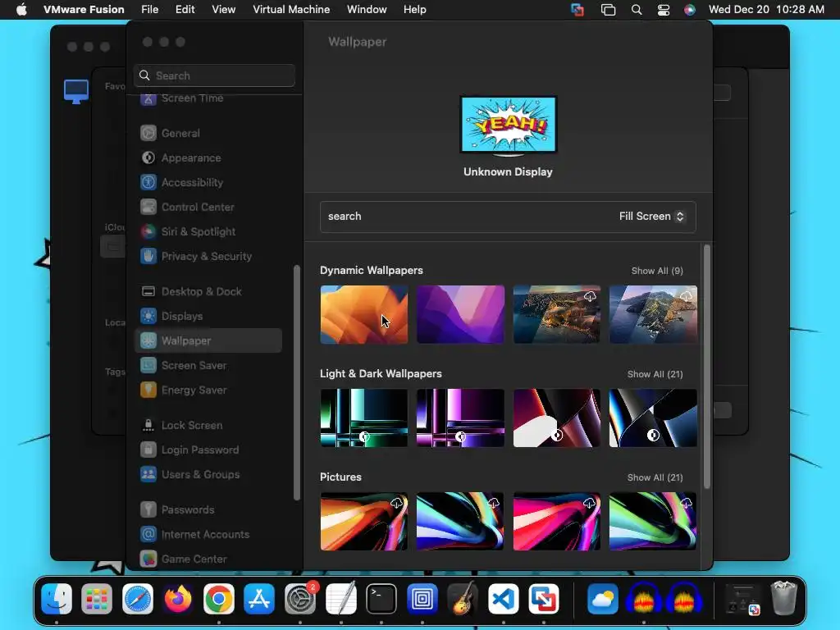Select the teal Light & Dark wallpaper
Screen dimensions: 840x630
coord(364,418)
